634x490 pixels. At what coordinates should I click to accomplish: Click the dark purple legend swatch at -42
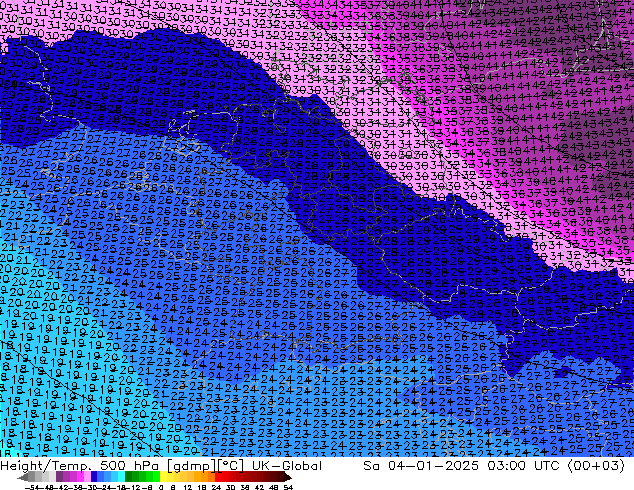coord(59,477)
